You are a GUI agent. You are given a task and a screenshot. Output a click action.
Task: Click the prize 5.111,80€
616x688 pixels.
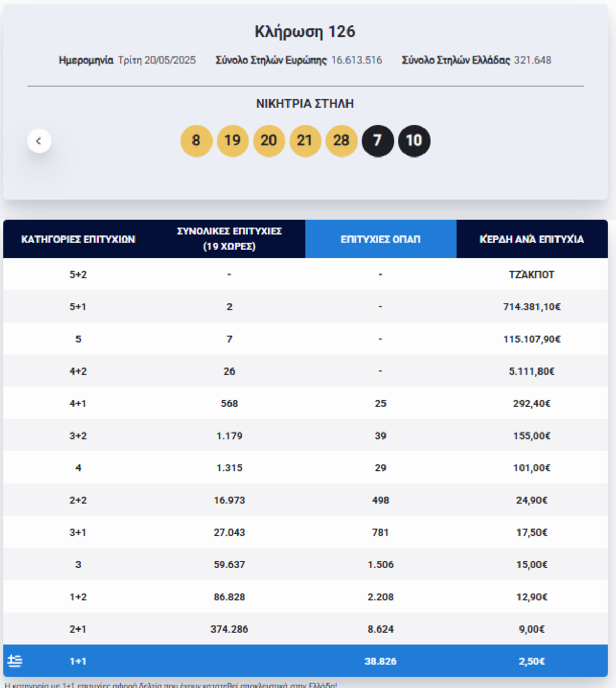tap(532, 371)
